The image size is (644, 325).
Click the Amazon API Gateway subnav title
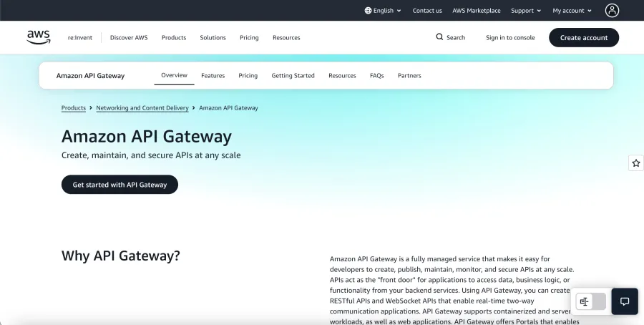tap(90, 76)
